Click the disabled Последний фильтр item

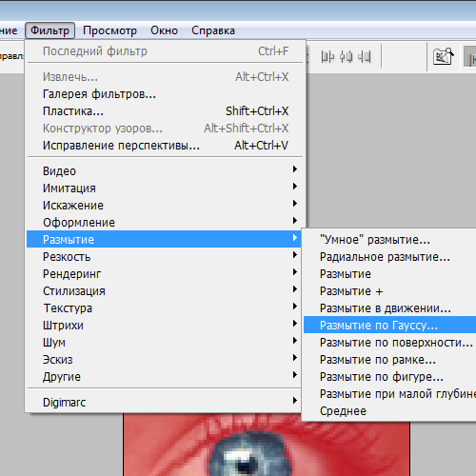166,51
